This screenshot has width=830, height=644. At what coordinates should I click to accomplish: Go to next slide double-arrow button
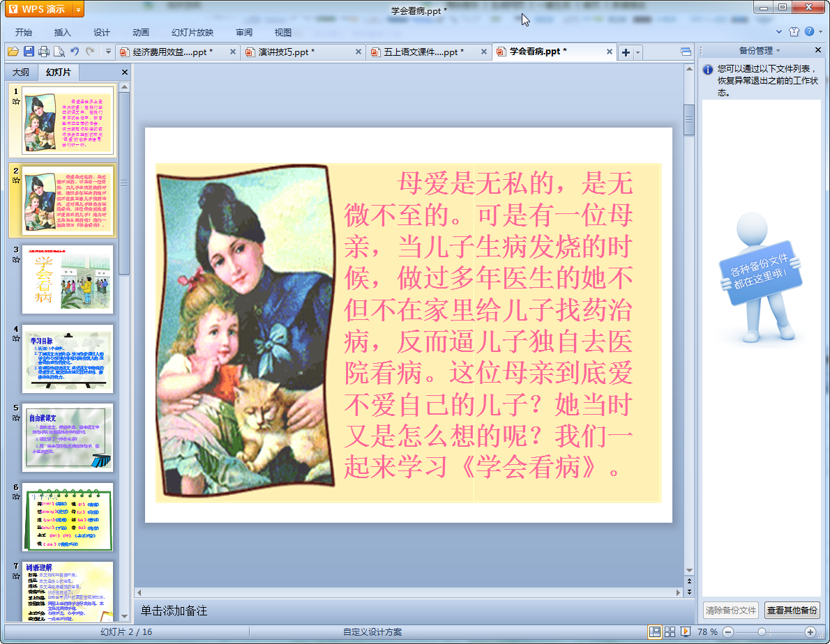[689, 592]
